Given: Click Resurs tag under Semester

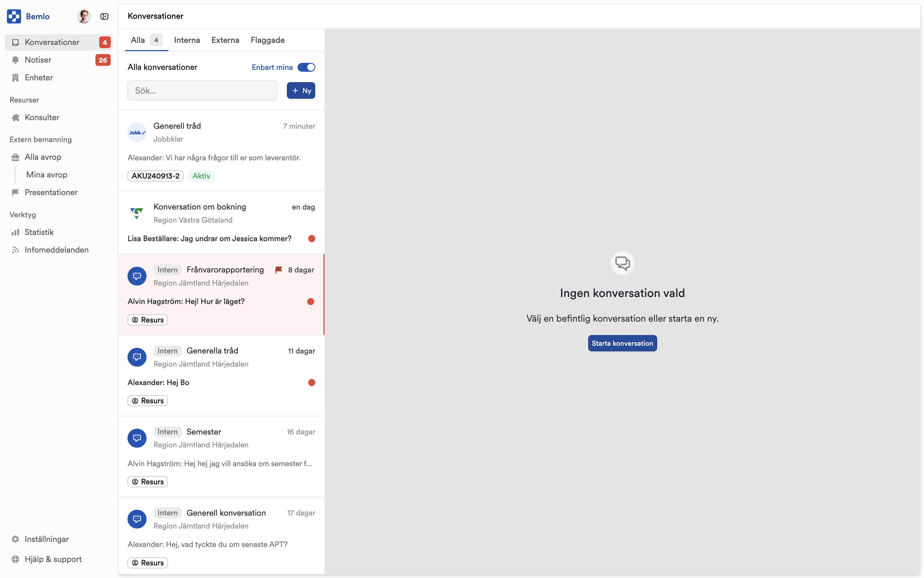Looking at the screenshot, I should (x=148, y=482).
